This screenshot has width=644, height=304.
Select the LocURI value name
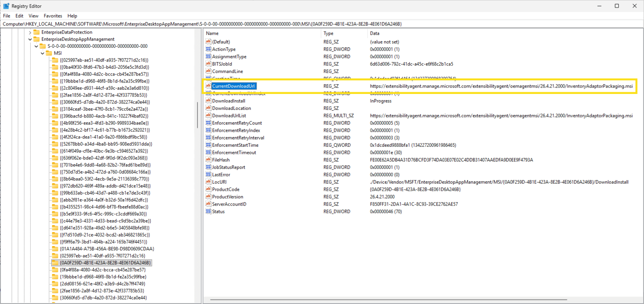[x=219, y=182]
